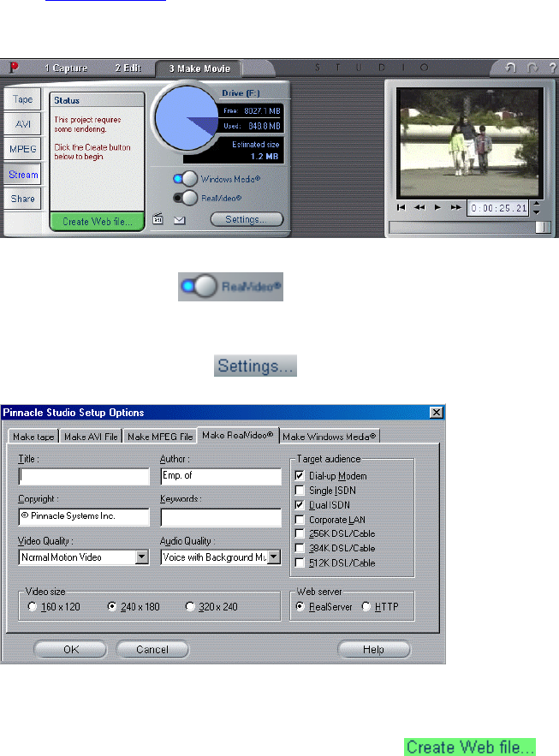Select HTTP web server option
The width and height of the screenshot is (559, 756).
[x=366, y=606]
